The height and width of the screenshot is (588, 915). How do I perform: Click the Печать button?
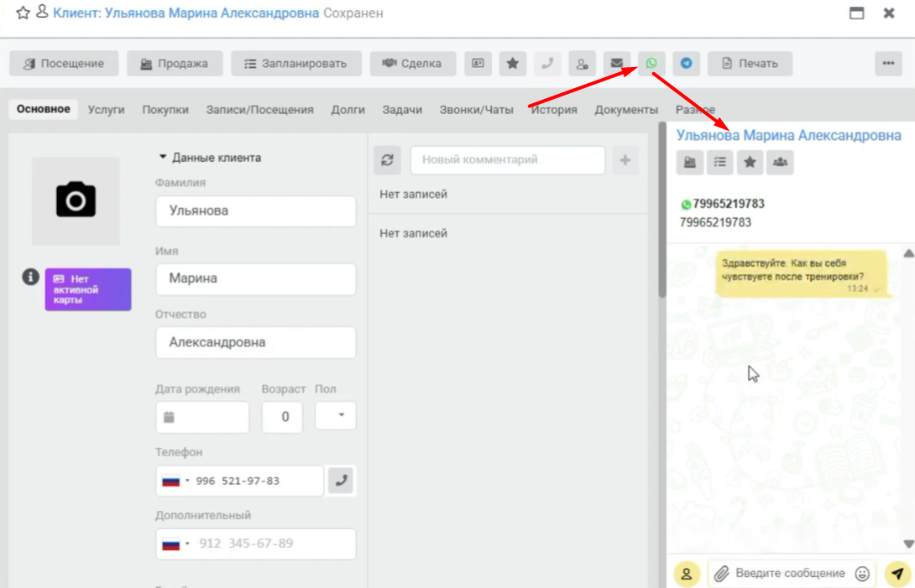(750, 64)
